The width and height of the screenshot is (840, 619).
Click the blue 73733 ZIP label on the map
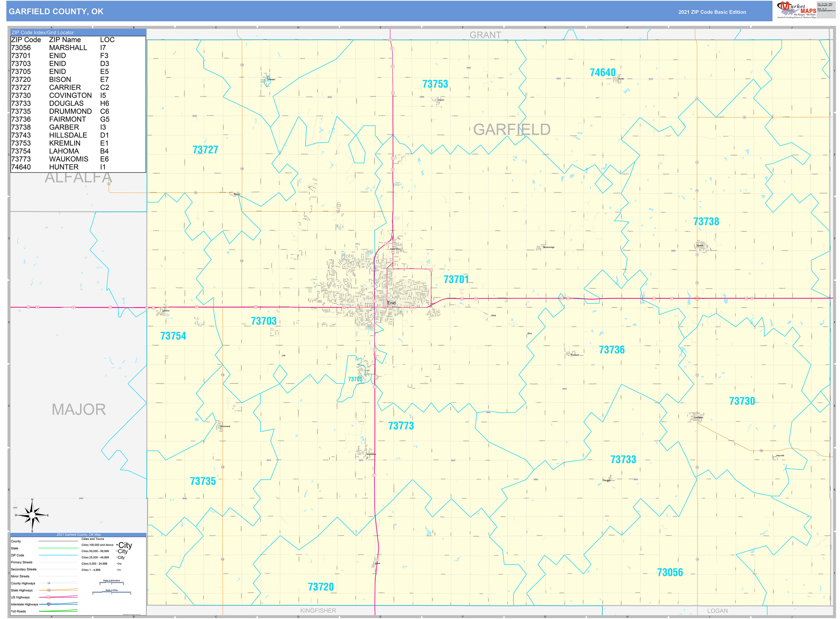click(x=623, y=460)
